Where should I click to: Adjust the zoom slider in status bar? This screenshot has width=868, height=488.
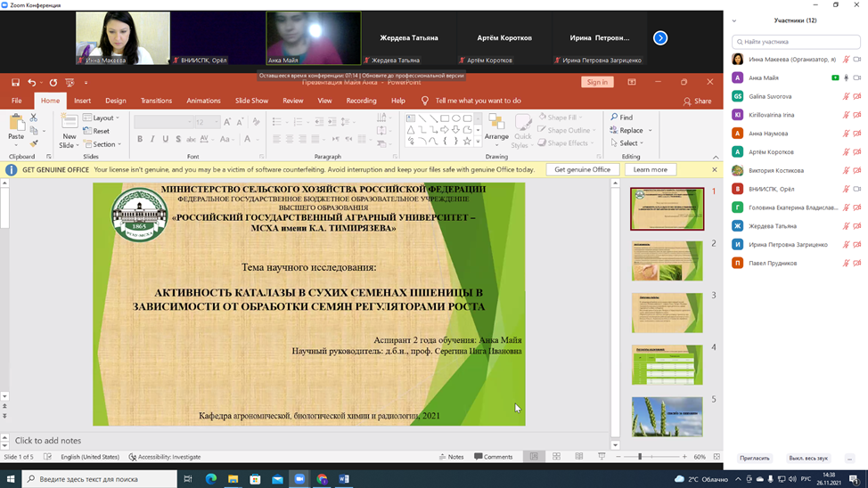tap(640, 457)
